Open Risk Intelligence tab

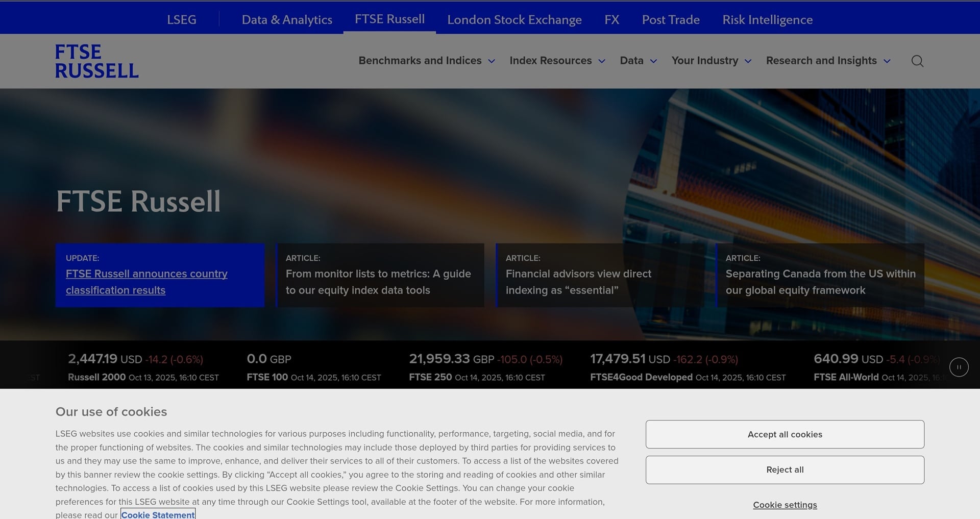(x=767, y=19)
